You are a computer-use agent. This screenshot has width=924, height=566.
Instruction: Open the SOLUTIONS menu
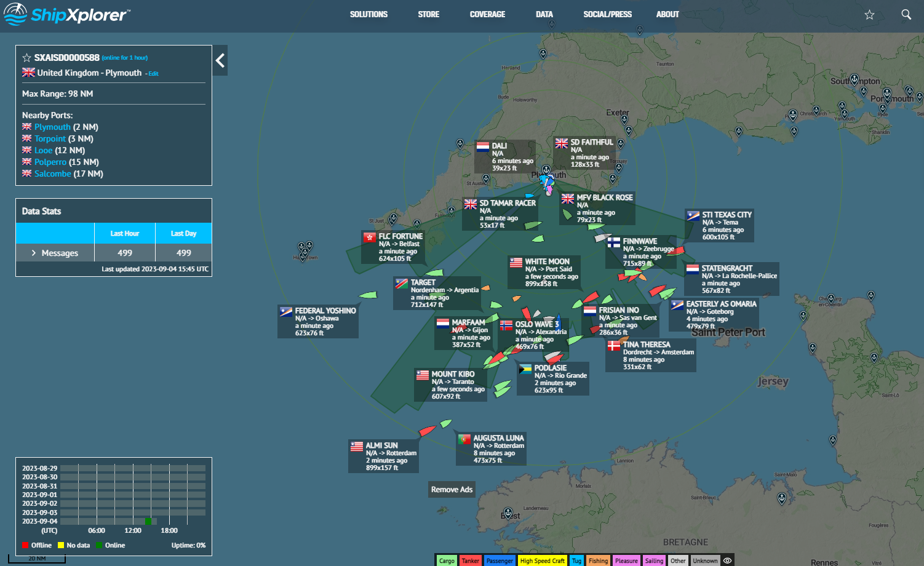[368, 15]
